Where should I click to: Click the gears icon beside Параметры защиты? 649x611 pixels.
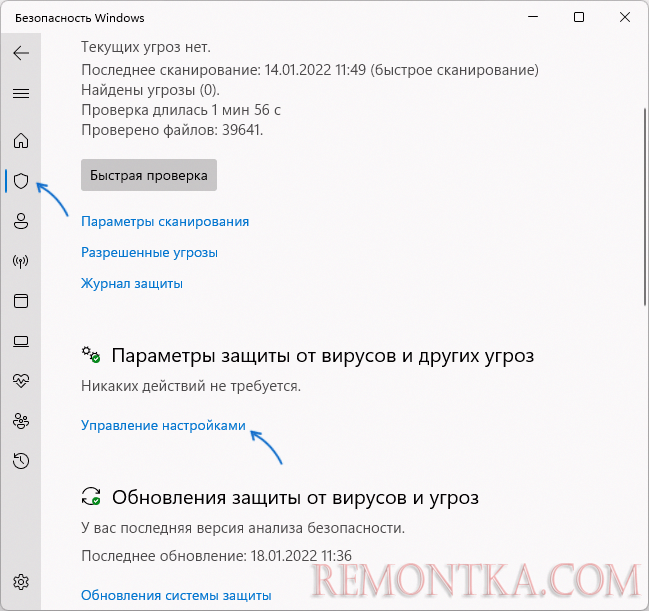91,355
